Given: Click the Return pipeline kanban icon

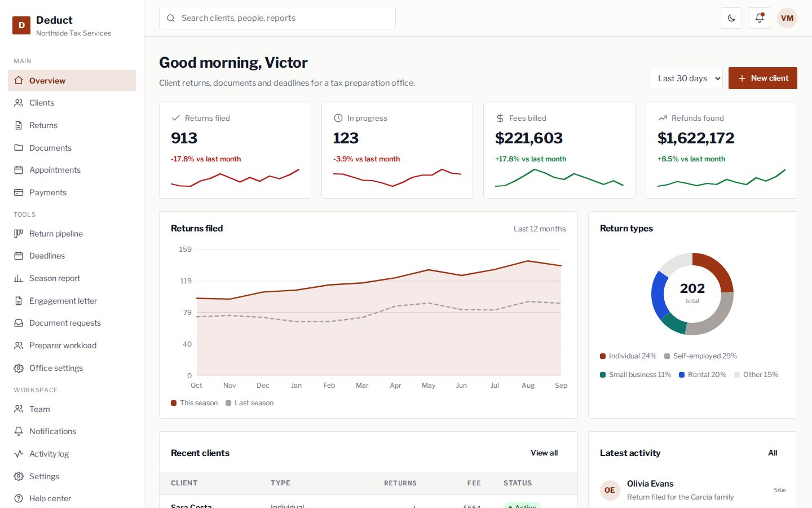Looking at the screenshot, I should (x=19, y=234).
